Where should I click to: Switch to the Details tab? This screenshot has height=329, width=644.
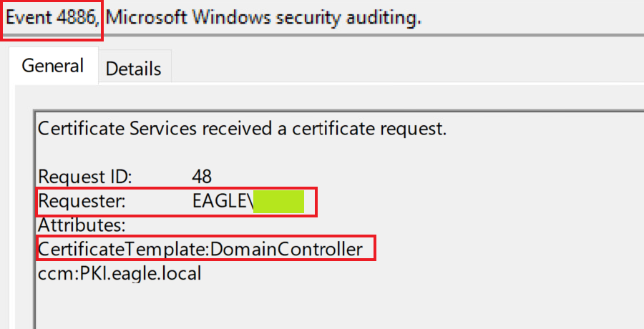(x=134, y=69)
